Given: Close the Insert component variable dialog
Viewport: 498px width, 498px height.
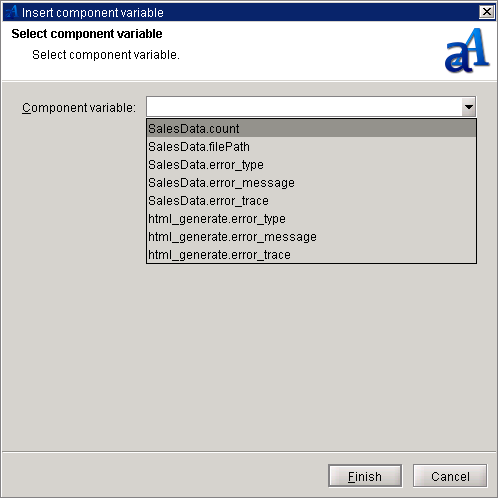Looking at the screenshot, I should click(487, 12).
